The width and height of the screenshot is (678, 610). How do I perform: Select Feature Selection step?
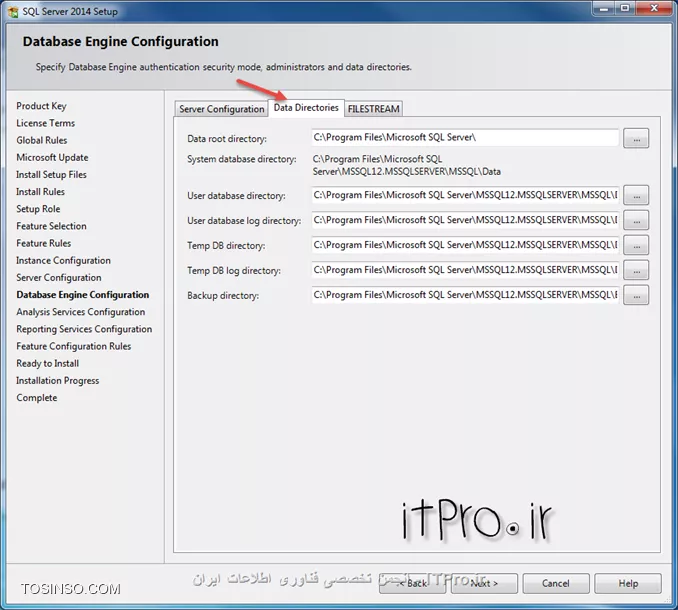(51, 226)
